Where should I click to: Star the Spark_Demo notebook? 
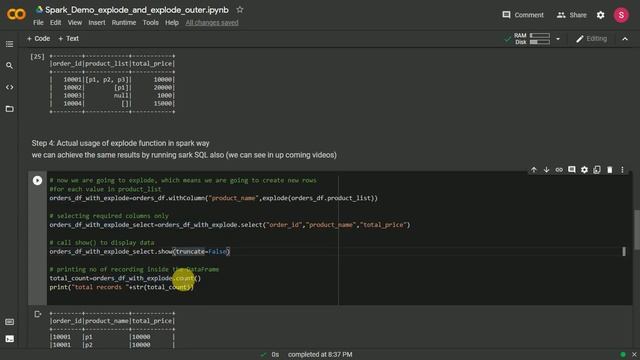240,9
